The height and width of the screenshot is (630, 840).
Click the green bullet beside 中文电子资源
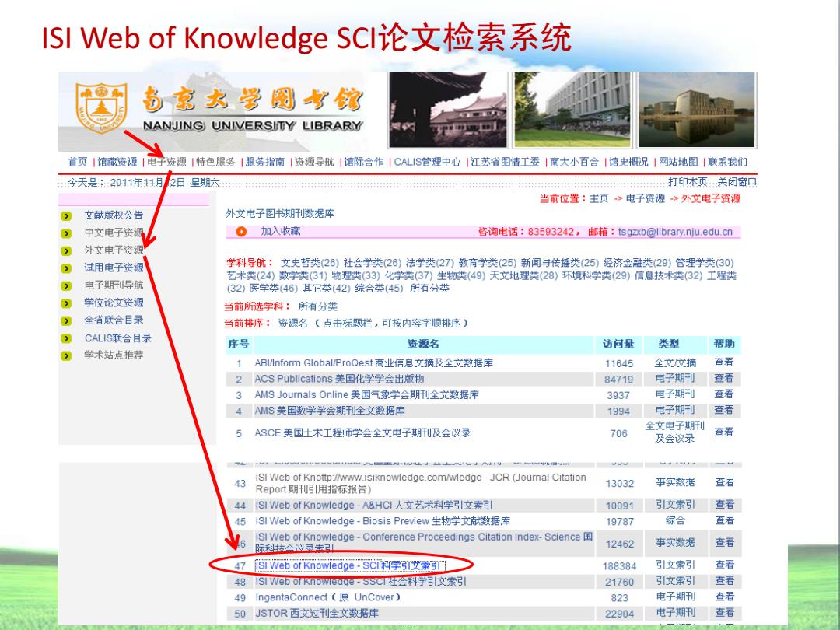[x=66, y=233]
